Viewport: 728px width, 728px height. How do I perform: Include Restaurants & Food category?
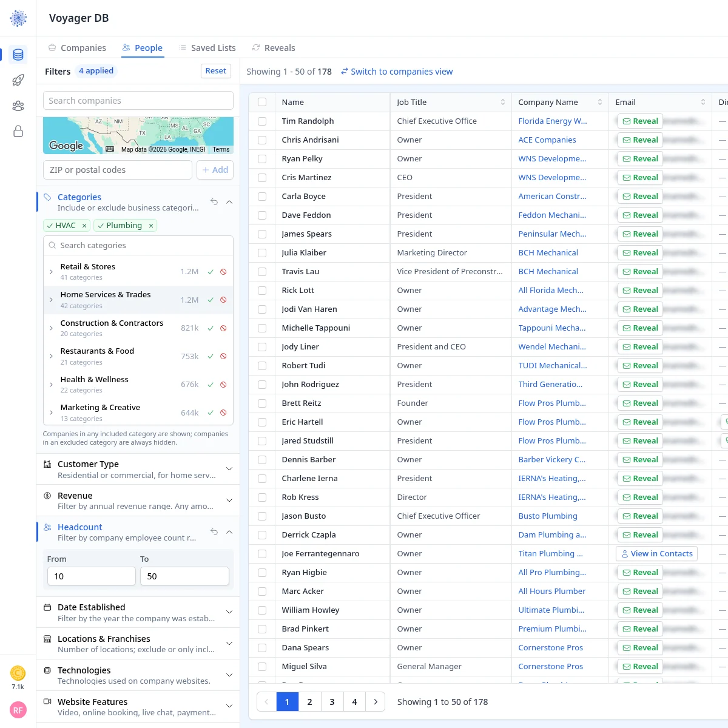211,356
